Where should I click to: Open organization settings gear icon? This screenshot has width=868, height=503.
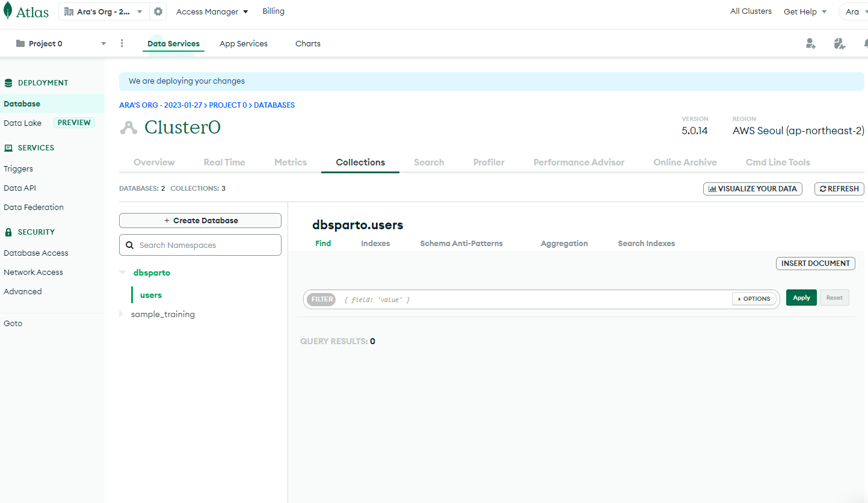(158, 11)
